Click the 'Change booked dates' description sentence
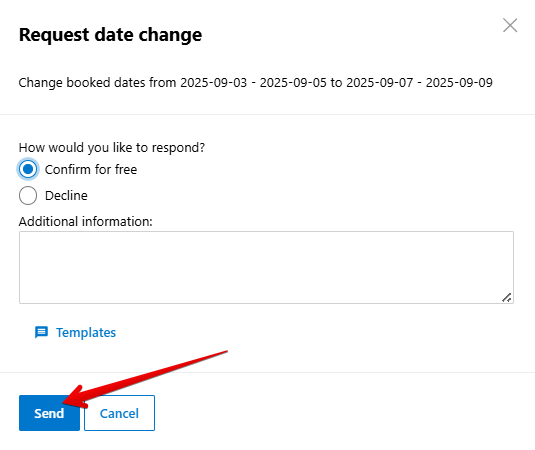Viewport: 535px width, 450px height. 256,83
